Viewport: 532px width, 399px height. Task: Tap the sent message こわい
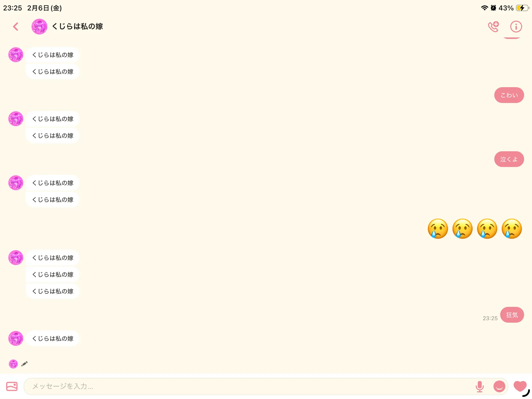tap(509, 95)
